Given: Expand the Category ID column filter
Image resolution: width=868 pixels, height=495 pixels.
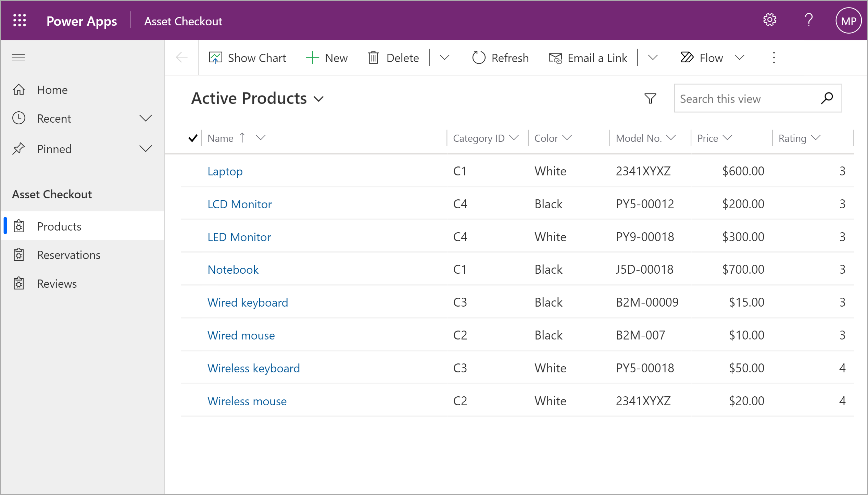Looking at the screenshot, I should coord(514,138).
